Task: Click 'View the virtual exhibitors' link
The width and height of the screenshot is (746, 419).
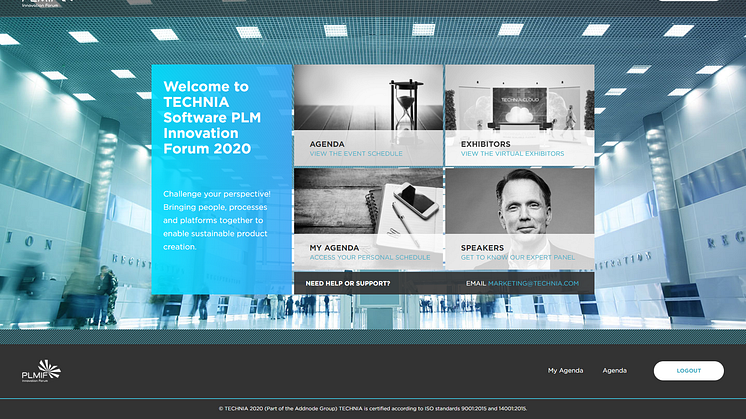Action: 512,154
